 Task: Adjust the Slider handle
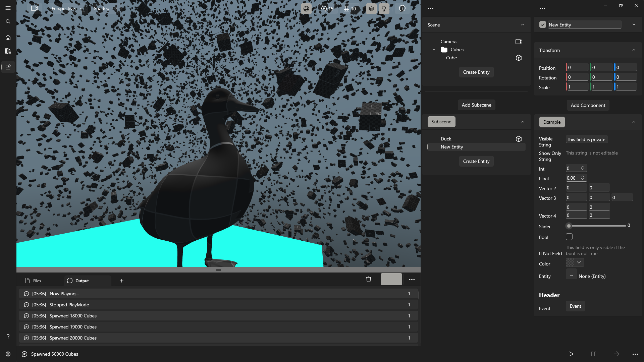click(x=569, y=226)
